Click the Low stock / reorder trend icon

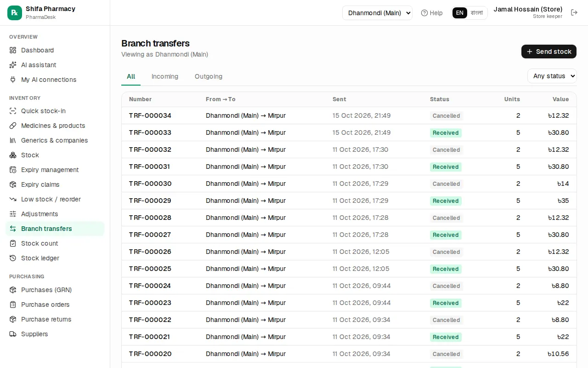click(13, 199)
